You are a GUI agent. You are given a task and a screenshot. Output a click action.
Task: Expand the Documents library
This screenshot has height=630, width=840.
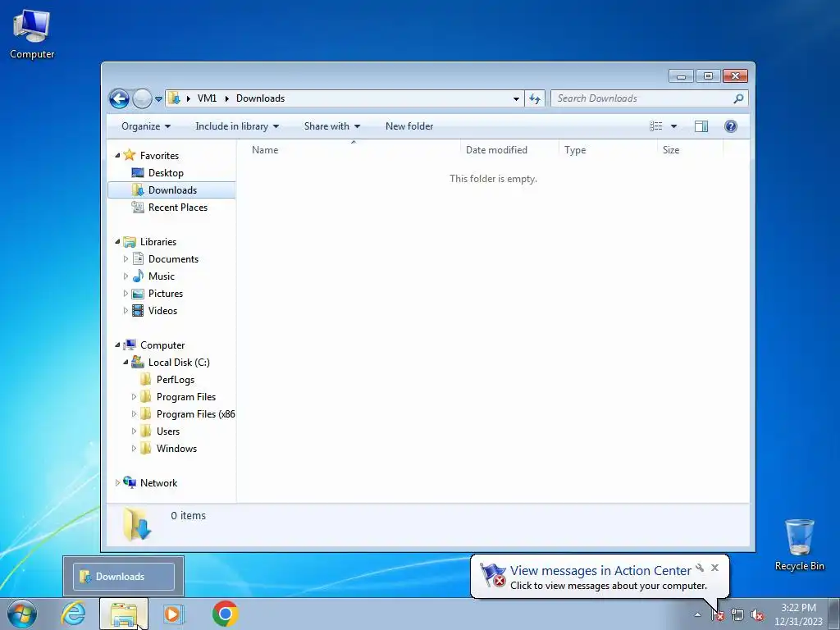pos(126,259)
